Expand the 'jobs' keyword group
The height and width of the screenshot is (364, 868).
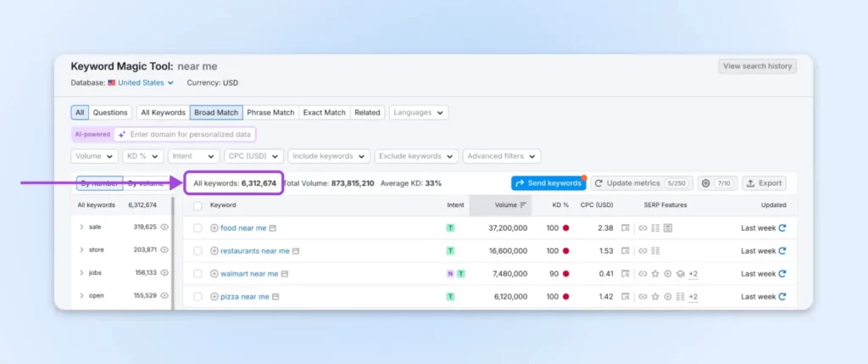tap(82, 272)
